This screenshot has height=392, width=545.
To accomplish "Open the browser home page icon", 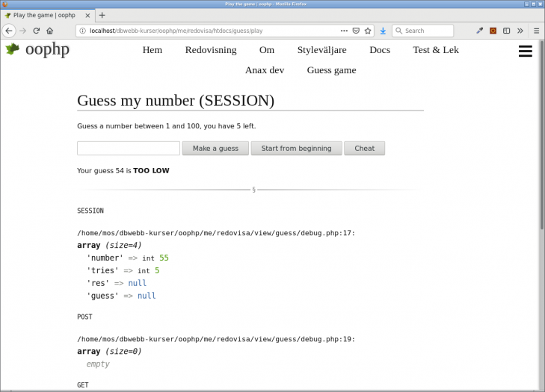I will click(x=49, y=31).
